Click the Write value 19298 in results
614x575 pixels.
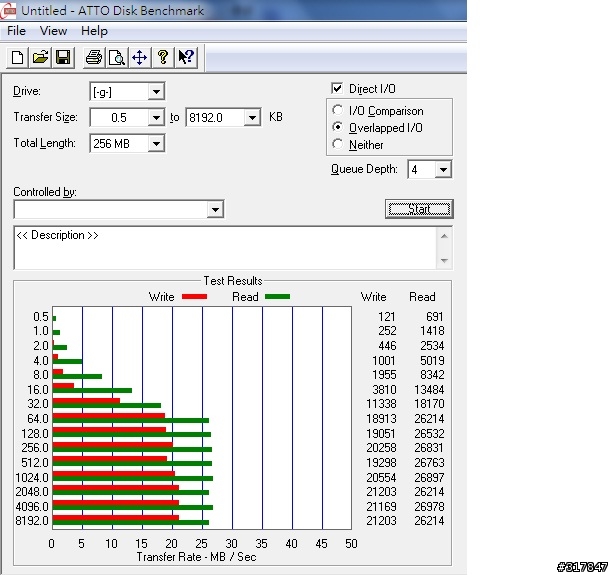tap(381, 463)
